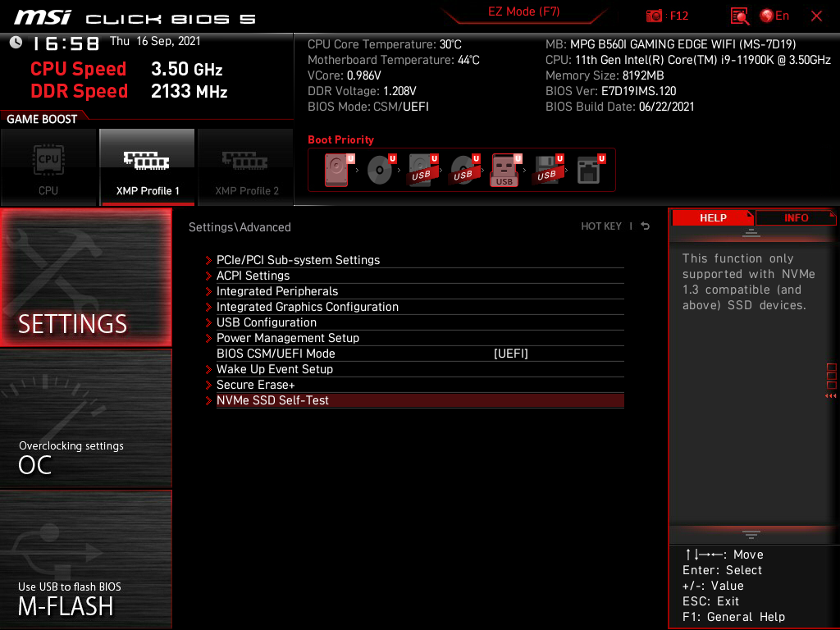Switch to the HELP tab
Screen dimensions: 840x630
713,217
